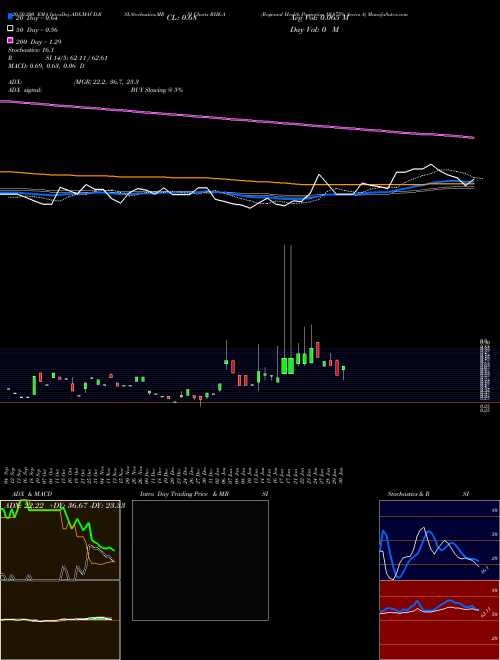500x660 pixels.
Task: Click the 'Intra Day Trading Price & MR SI' title
Action: click(204, 494)
